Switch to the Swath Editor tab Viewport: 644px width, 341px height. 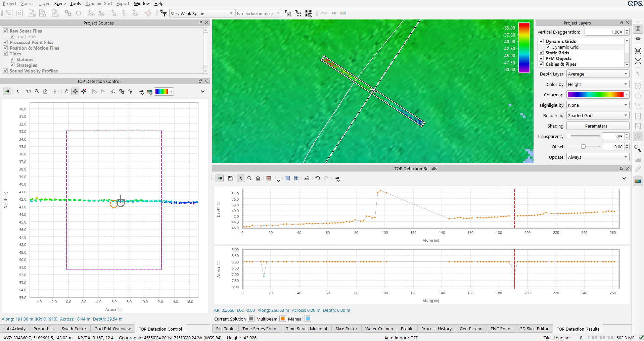pos(74,329)
